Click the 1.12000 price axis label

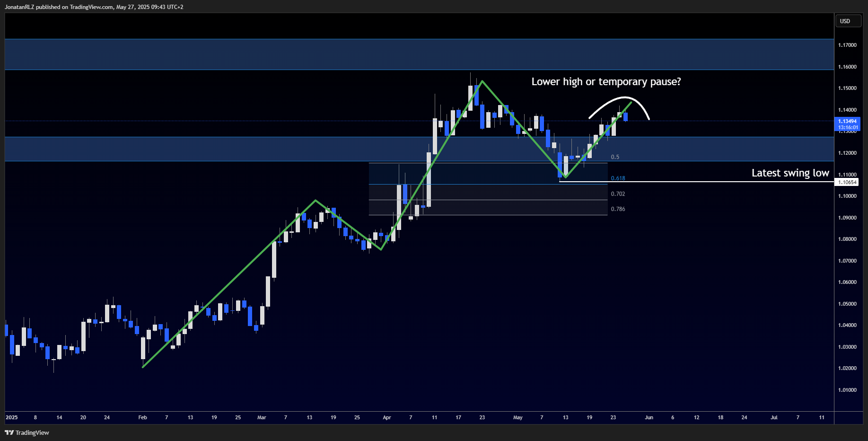pos(847,153)
